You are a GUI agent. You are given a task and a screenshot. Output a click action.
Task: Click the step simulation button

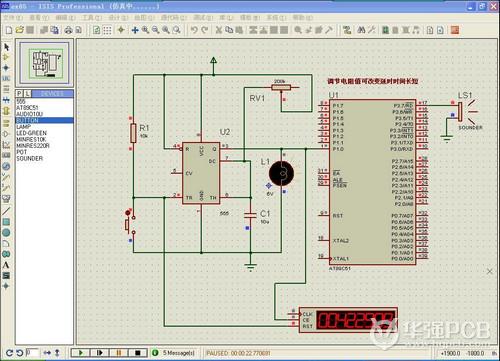click(99, 352)
